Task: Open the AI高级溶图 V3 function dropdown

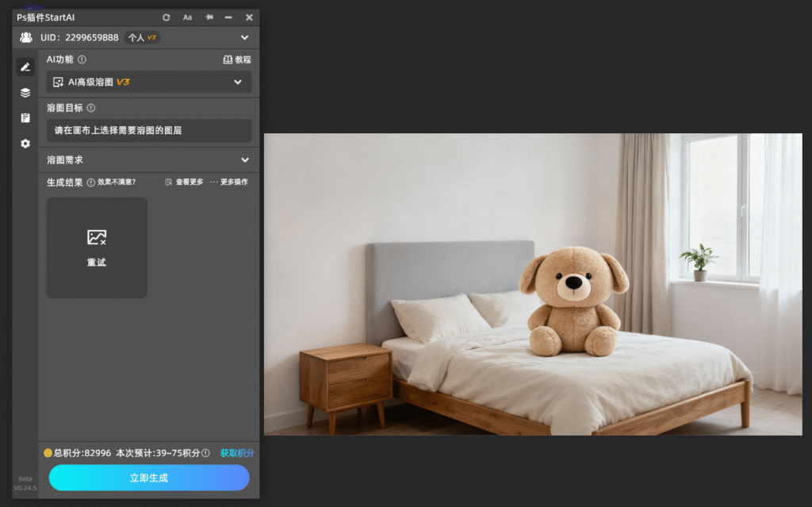Action: (149, 82)
